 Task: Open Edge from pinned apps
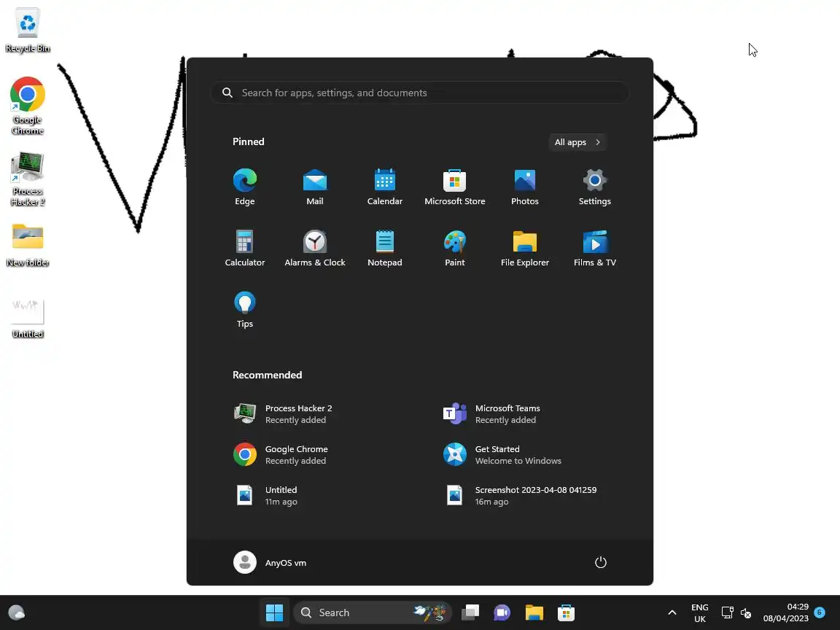pos(245,187)
